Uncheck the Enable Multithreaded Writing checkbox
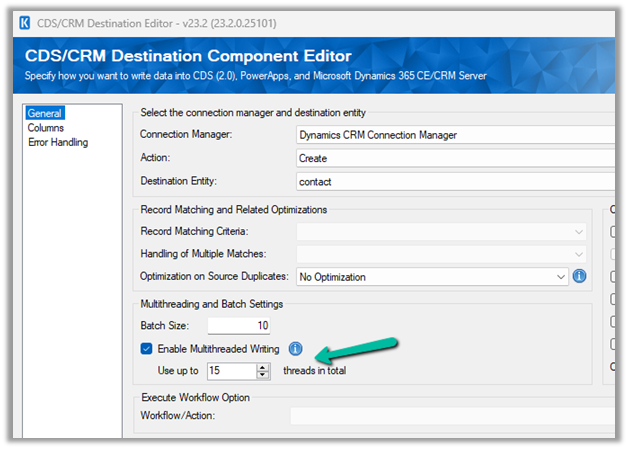This screenshot has height=449, width=628. pyautogui.click(x=147, y=349)
